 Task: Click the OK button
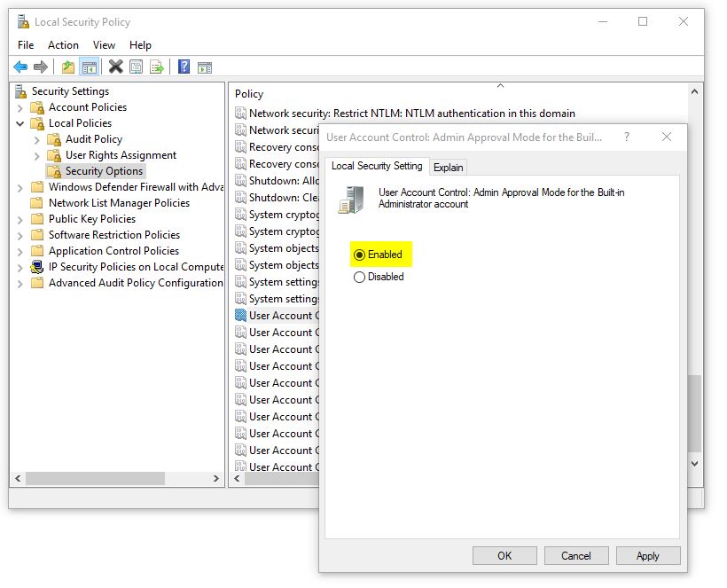(x=504, y=555)
